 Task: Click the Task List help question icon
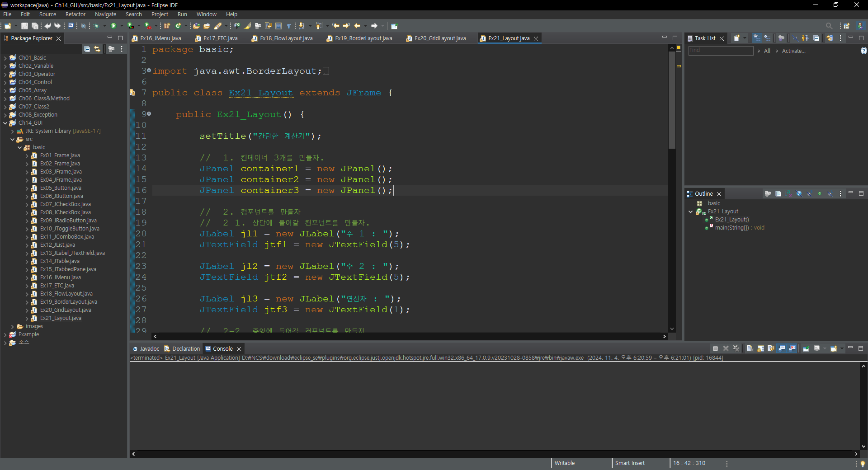[863, 51]
